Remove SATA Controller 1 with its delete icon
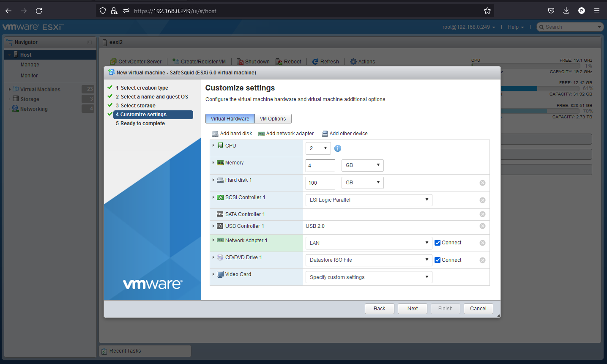Image resolution: width=607 pixels, height=364 pixels. 482,214
